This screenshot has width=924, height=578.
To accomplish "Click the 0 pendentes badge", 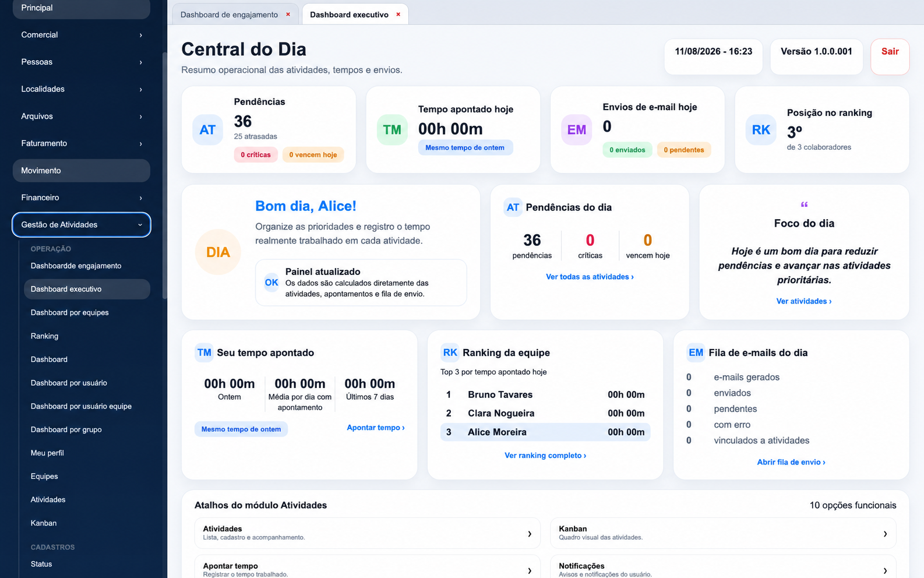I will pos(684,150).
